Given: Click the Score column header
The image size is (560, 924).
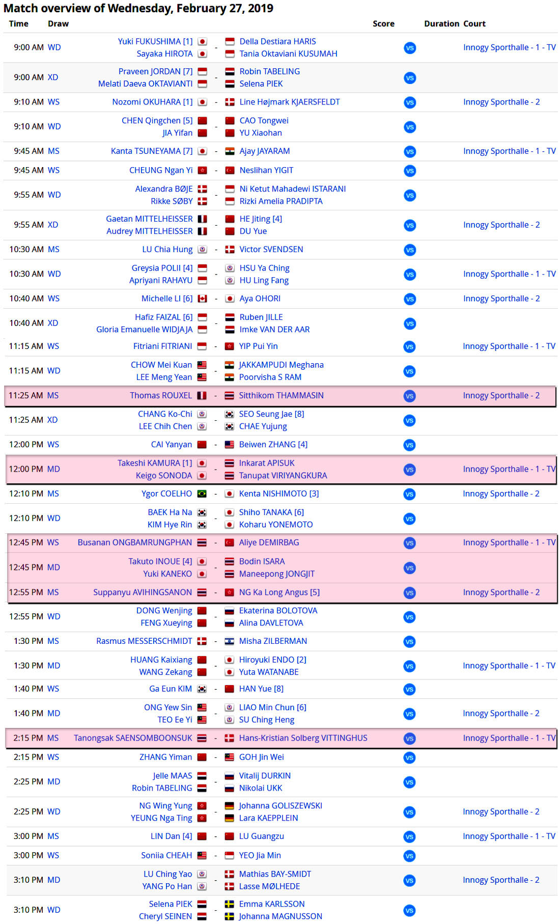Looking at the screenshot, I should (x=383, y=23).
